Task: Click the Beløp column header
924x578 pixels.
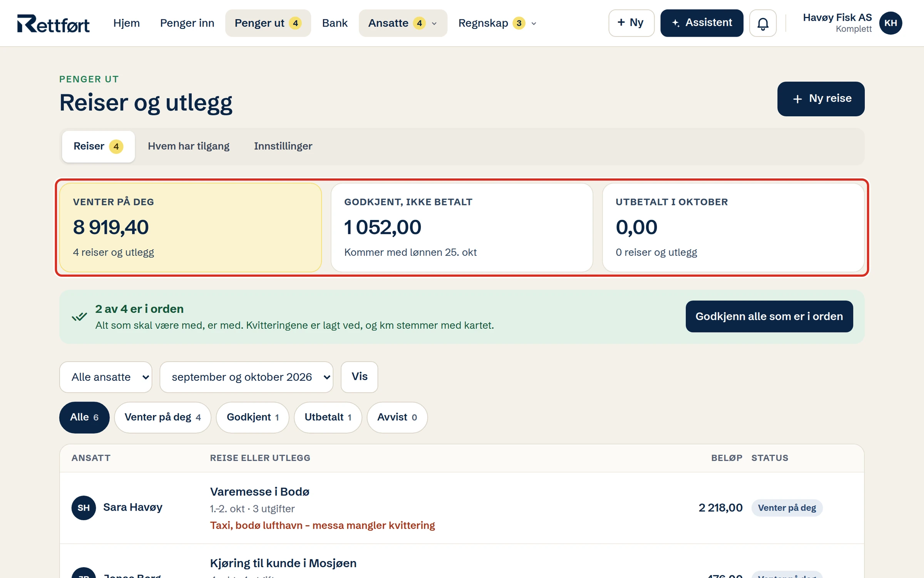Action: (x=726, y=458)
